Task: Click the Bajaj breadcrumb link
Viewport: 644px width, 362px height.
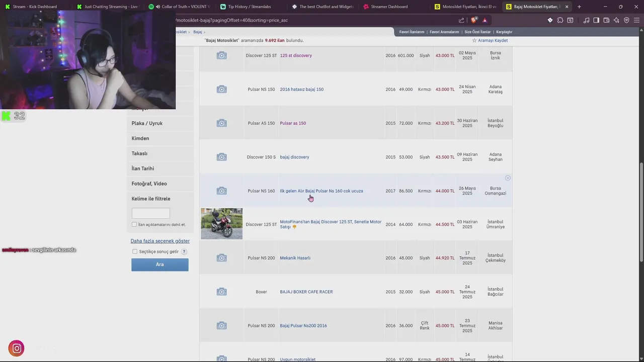Action: point(198,32)
